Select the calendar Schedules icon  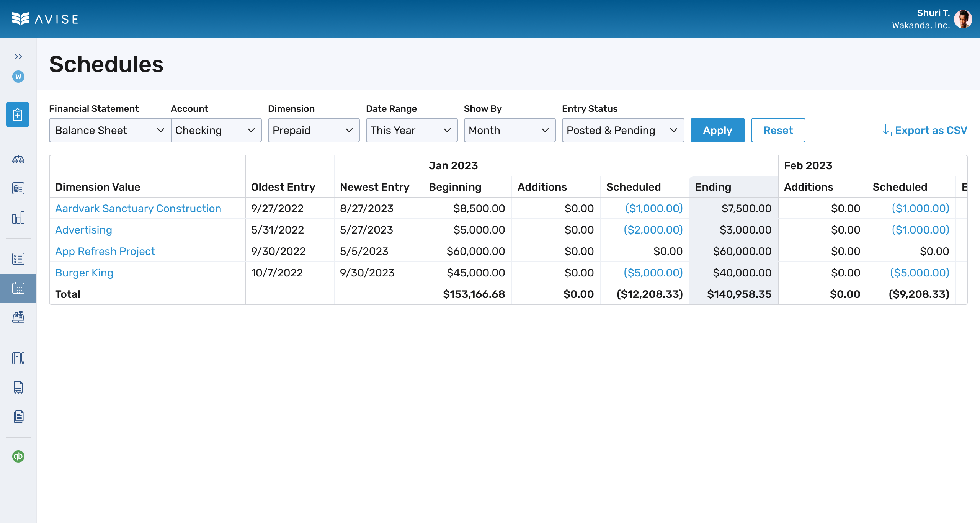pos(18,288)
